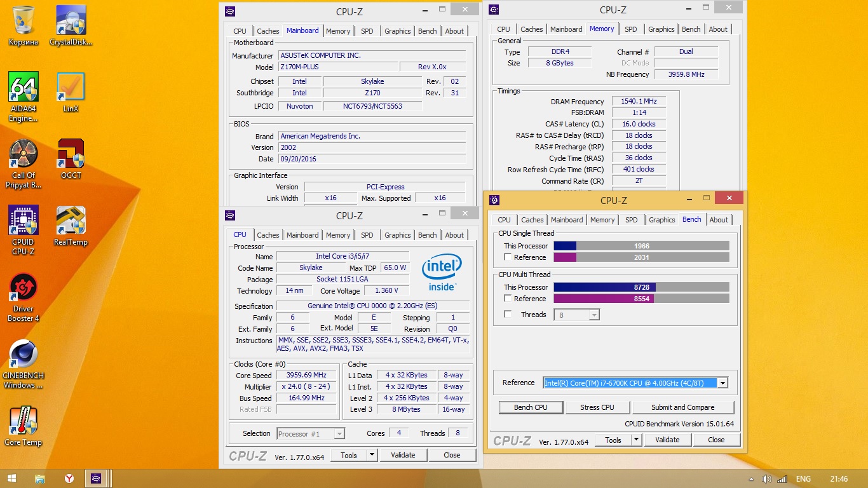The width and height of the screenshot is (868, 488).
Task: Click the Stress CPU button
Action: [597, 407]
